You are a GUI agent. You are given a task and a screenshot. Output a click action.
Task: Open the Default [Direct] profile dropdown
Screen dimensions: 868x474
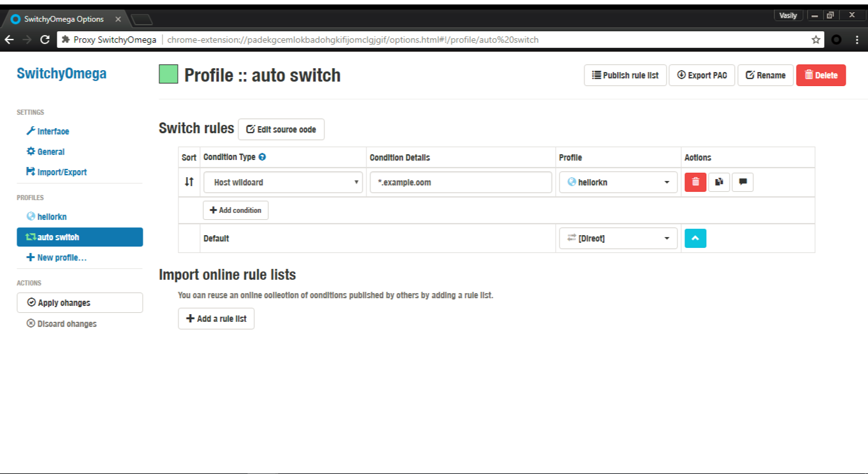coord(618,238)
